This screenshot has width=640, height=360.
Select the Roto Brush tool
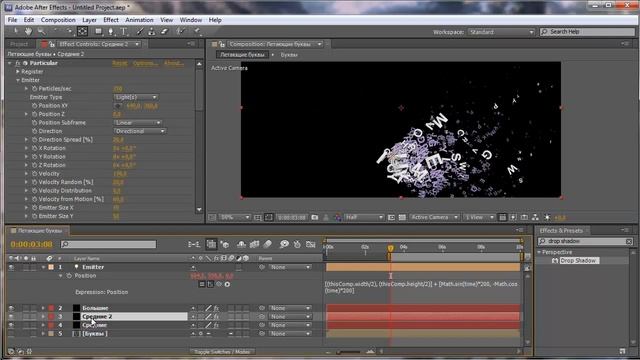[181, 31]
